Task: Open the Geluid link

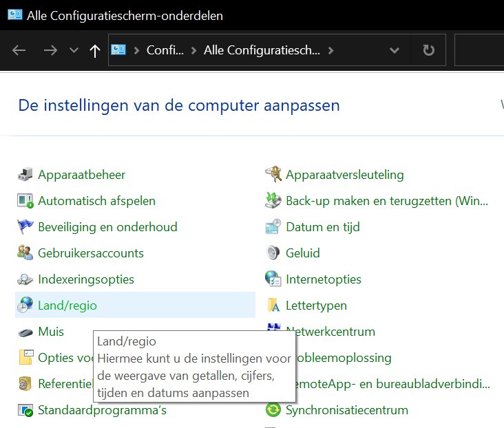Action: (303, 253)
